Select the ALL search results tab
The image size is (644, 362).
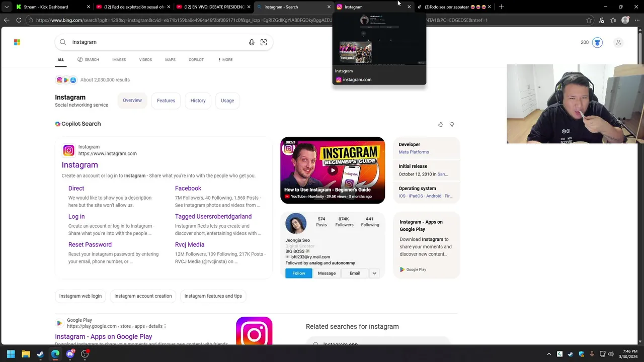point(61,60)
